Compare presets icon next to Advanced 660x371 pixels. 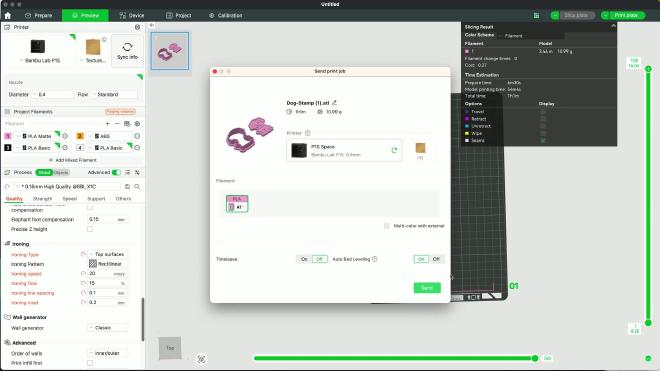point(137,173)
